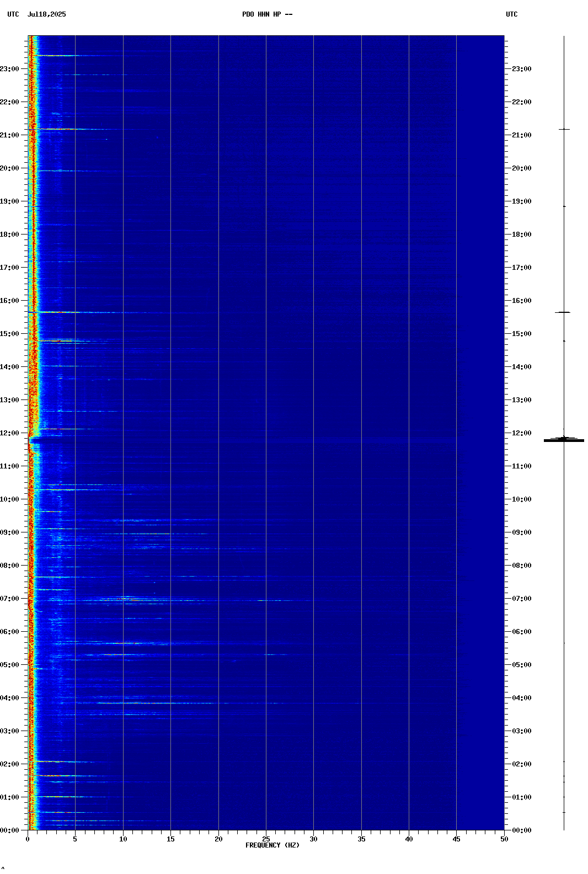The height and width of the screenshot is (874, 588).
Task: Click the 06:00 label on left time axis
Action: point(9,632)
